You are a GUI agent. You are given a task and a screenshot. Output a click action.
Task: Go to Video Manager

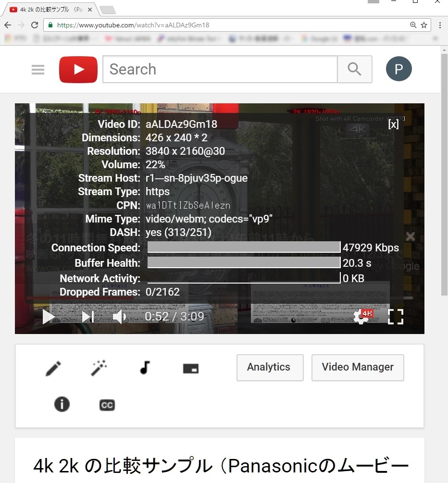tap(358, 367)
